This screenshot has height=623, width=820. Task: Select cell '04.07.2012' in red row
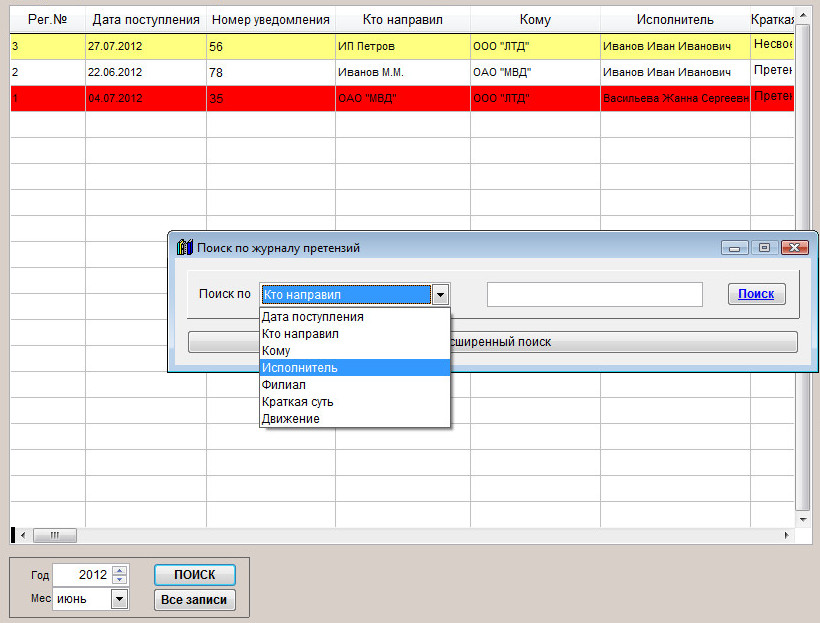pos(146,98)
